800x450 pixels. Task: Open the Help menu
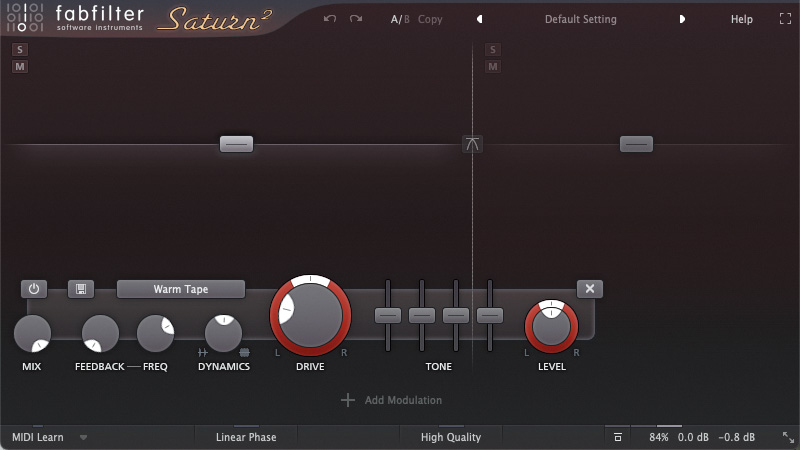741,19
